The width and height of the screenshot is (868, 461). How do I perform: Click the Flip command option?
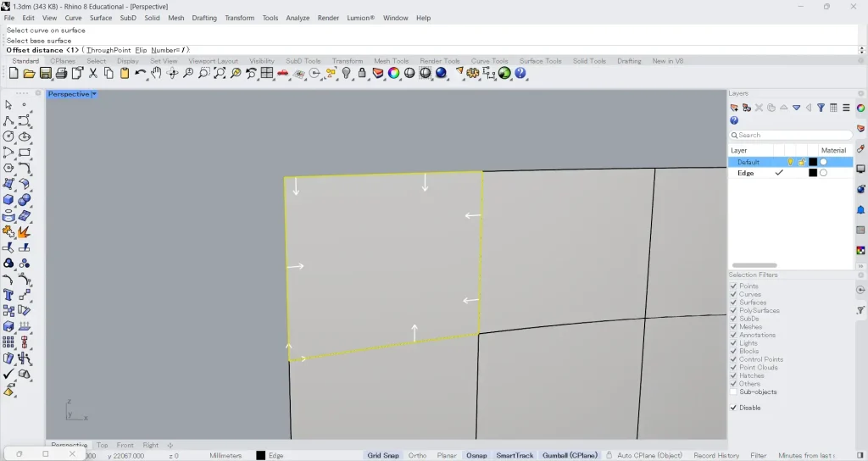(x=142, y=50)
